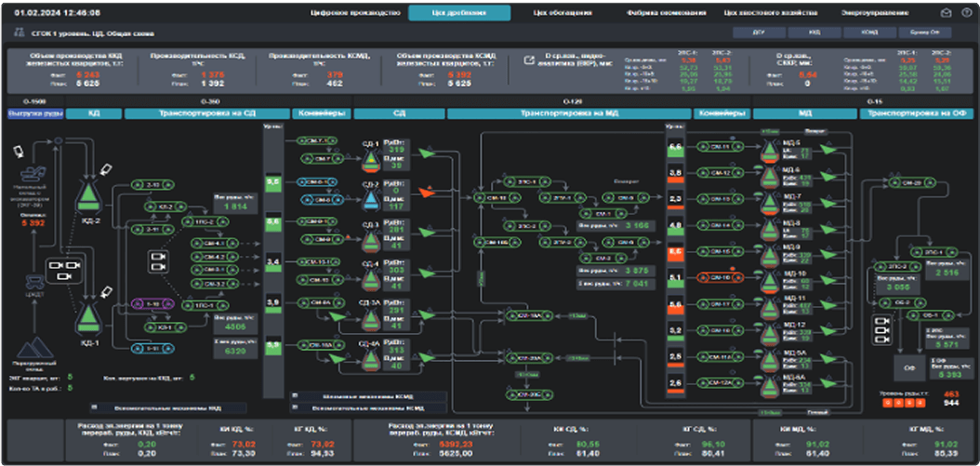Expand the auxiliary mechanisms ККД panel
The height and width of the screenshot is (466, 980).
[167, 407]
